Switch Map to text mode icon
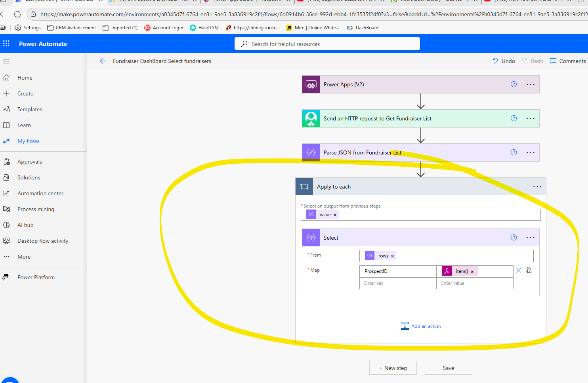The image size is (588, 383). click(x=529, y=270)
